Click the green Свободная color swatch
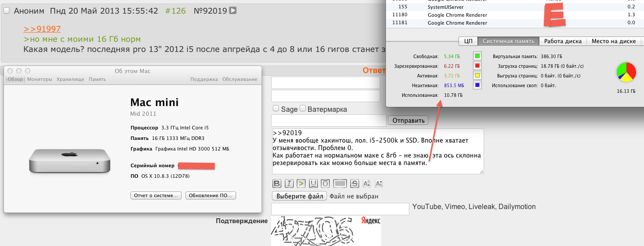 [x=477, y=56]
